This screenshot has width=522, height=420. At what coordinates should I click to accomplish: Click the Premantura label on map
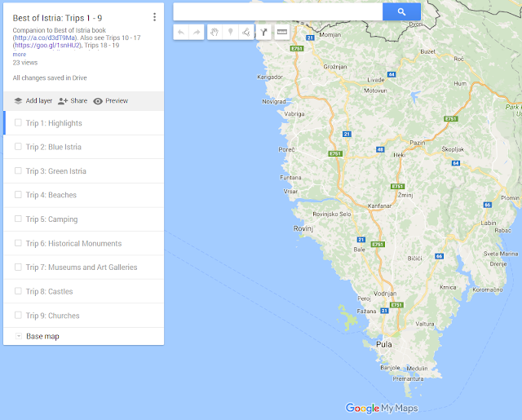click(x=408, y=378)
